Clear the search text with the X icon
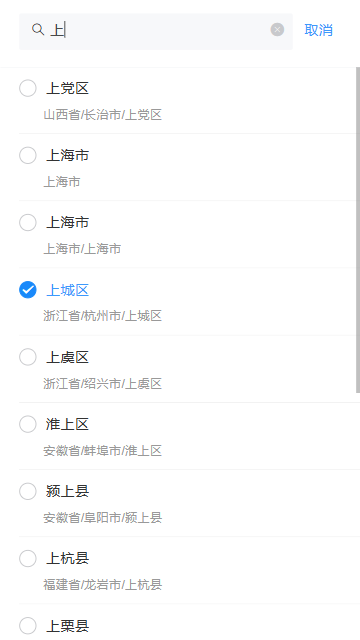Viewport: 360px width, 640px height. click(277, 30)
